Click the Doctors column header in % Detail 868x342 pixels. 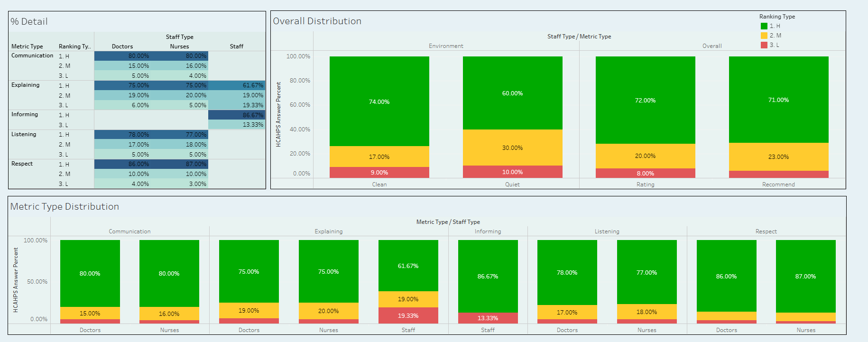(122, 46)
